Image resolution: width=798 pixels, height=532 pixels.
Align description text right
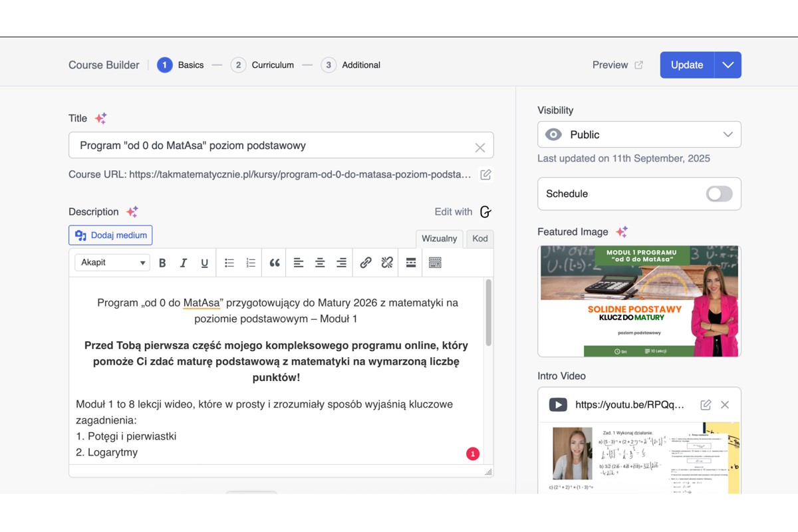(341, 263)
